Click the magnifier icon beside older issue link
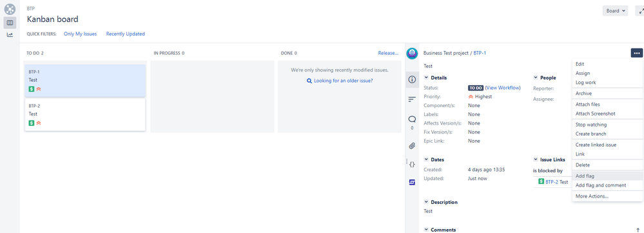Image resolution: width=644 pixels, height=233 pixels. coord(309,81)
